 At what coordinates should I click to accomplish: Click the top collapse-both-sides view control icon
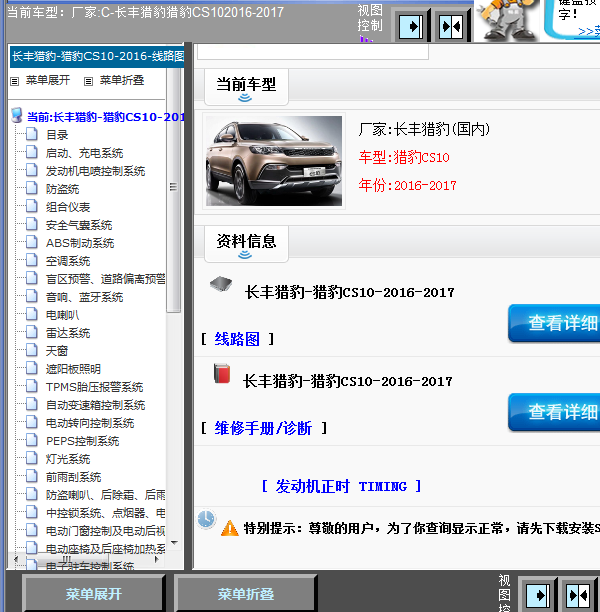(451, 27)
